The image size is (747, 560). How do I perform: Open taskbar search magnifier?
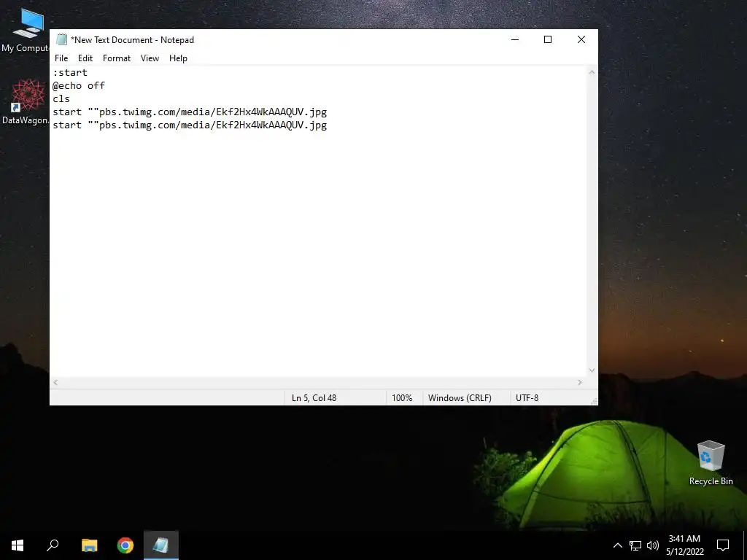(x=53, y=545)
